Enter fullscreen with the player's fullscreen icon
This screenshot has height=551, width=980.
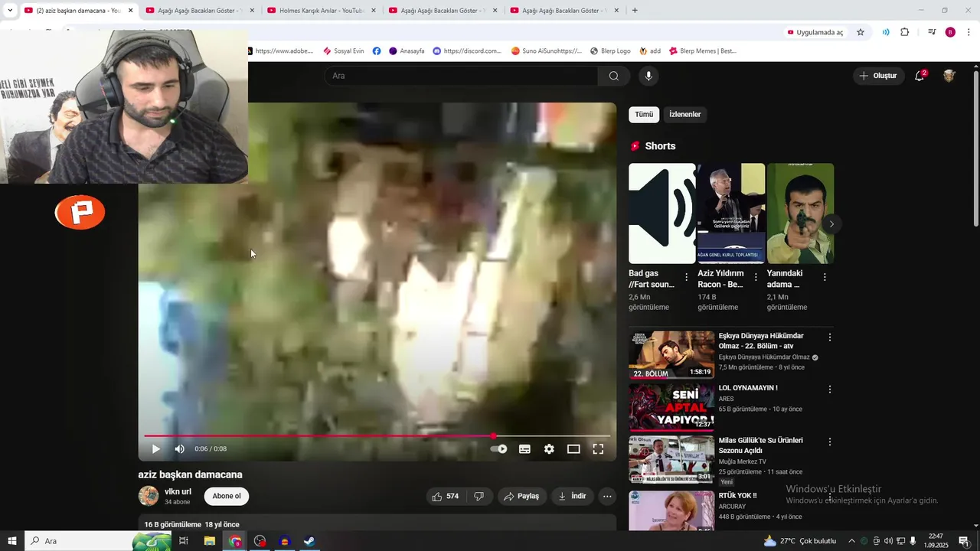click(598, 449)
